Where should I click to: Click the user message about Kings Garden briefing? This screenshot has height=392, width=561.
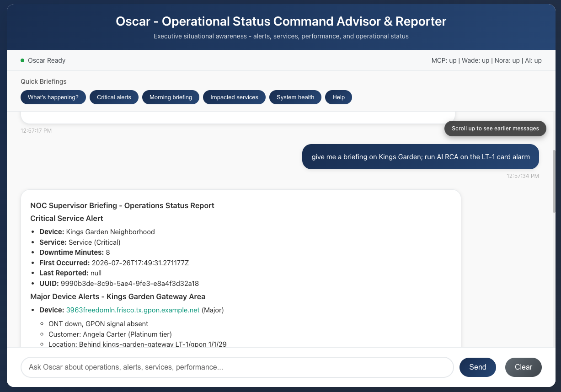coord(421,157)
